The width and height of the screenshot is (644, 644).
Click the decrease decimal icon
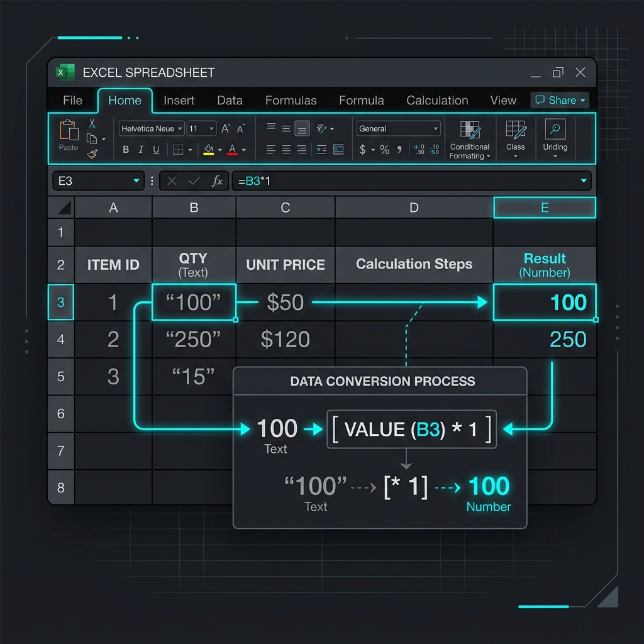[434, 150]
